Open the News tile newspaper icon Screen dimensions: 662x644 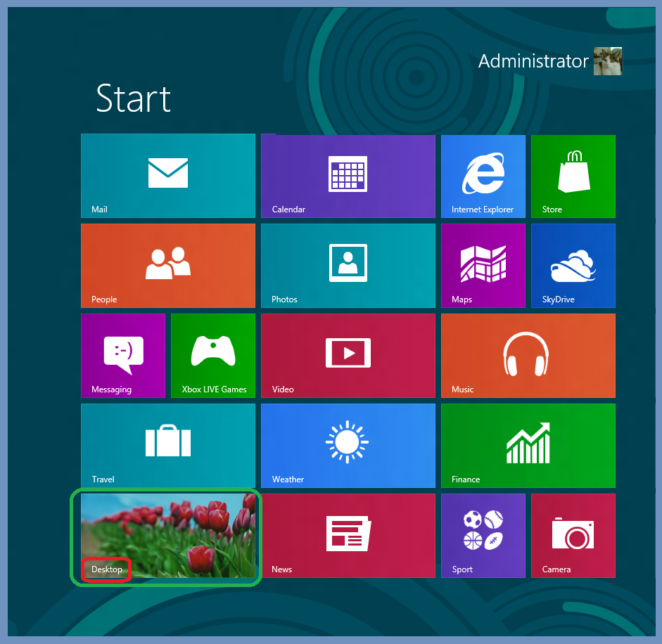tap(348, 534)
